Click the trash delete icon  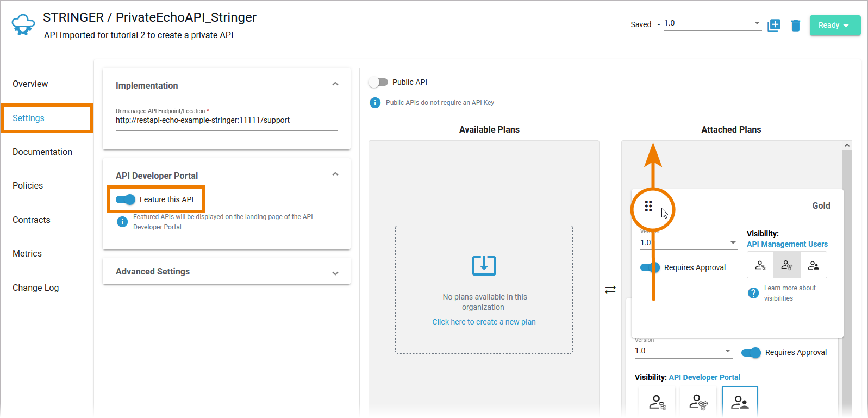(796, 26)
